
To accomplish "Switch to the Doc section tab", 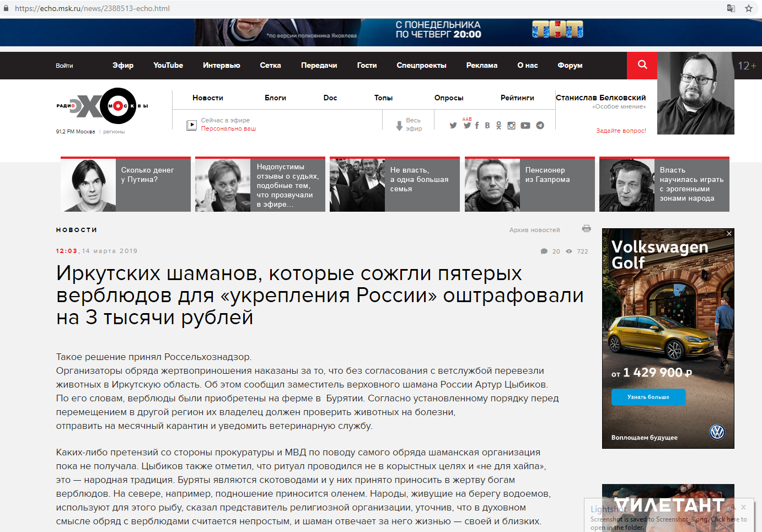I will click(330, 98).
